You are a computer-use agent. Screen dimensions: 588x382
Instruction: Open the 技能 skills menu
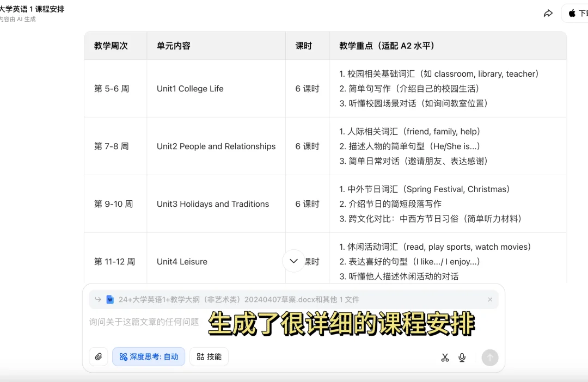pos(209,357)
